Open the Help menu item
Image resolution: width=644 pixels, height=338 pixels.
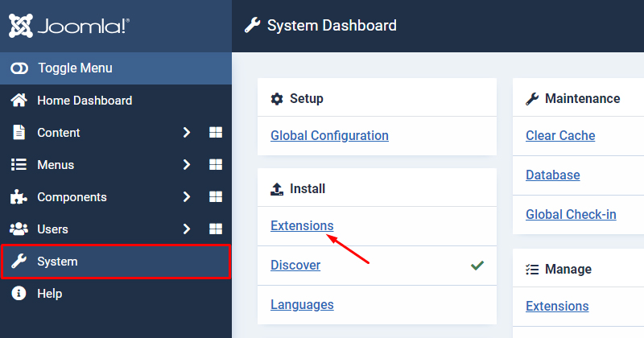point(49,294)
